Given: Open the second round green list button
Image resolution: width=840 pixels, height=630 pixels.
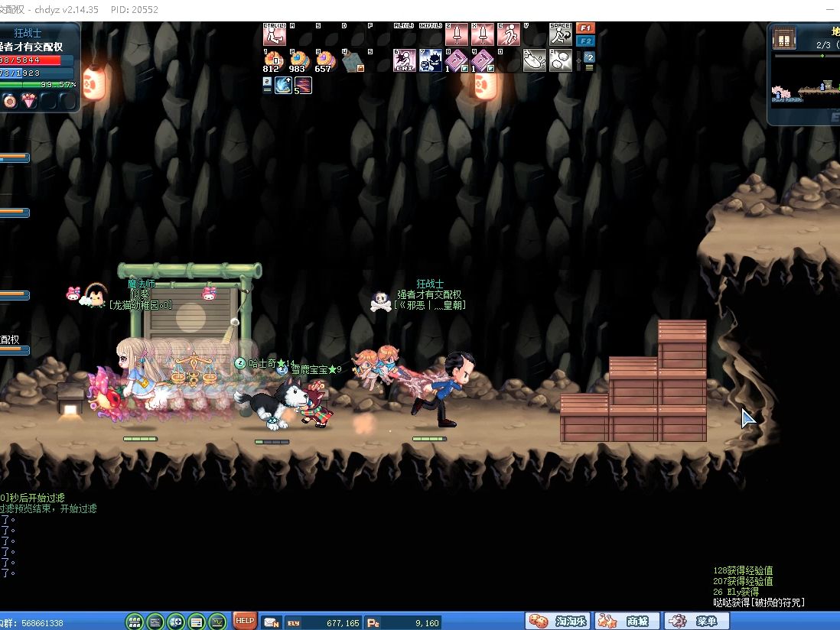Looking at the screenshot, I should click(155, 622).
